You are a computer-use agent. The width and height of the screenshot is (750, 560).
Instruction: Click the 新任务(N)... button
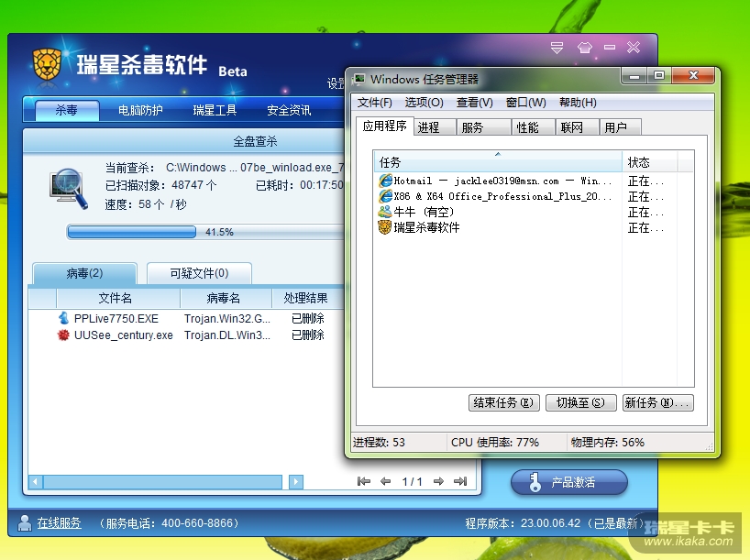658,402
